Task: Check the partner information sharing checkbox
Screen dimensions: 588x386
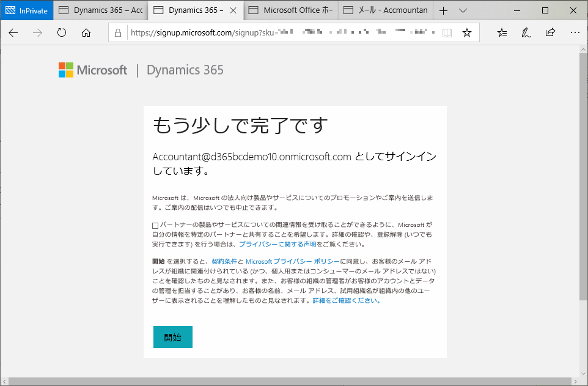Action: click(155, 225)
